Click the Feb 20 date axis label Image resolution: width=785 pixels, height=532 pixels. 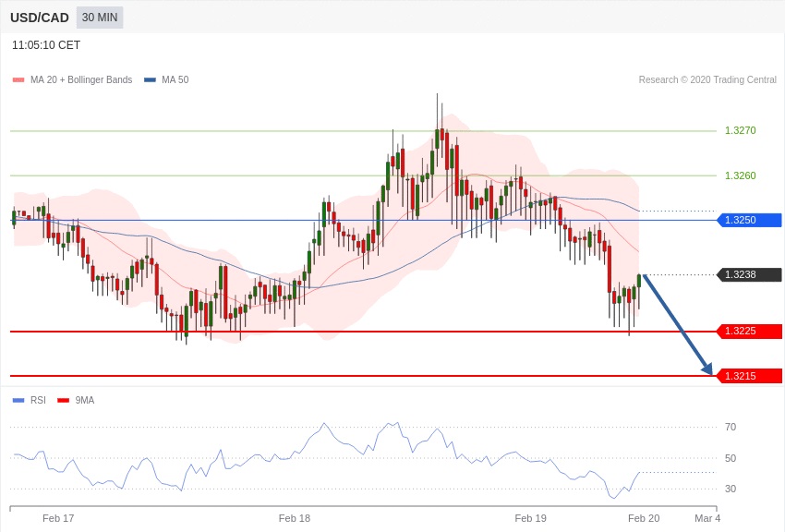[x=644, y=518]
